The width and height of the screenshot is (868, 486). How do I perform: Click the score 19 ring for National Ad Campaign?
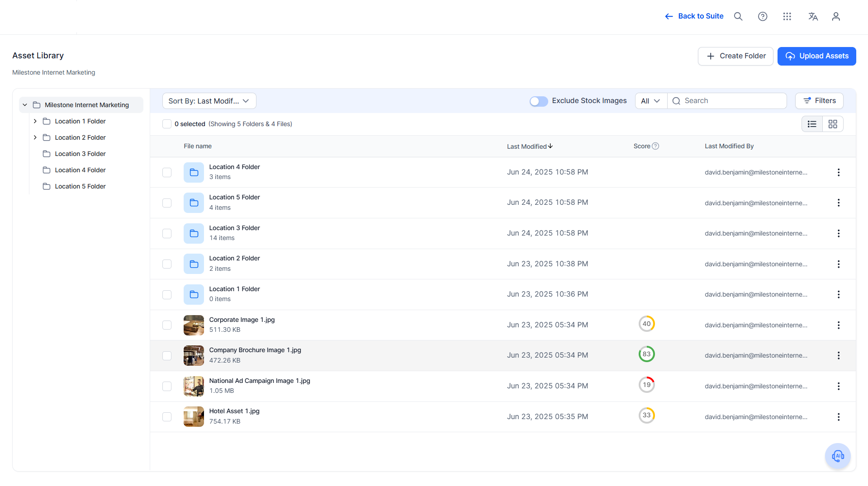(x=647, y=385)
